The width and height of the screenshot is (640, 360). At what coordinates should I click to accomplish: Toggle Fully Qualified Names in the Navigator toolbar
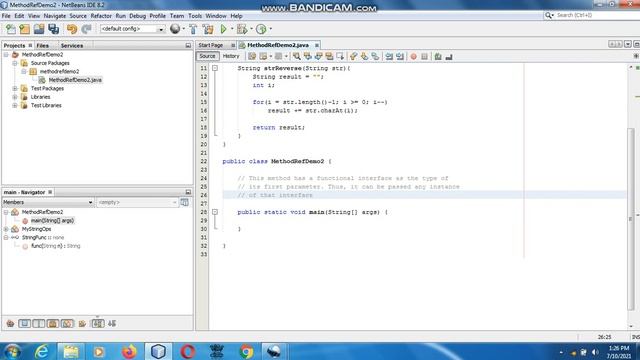(82, 324)
